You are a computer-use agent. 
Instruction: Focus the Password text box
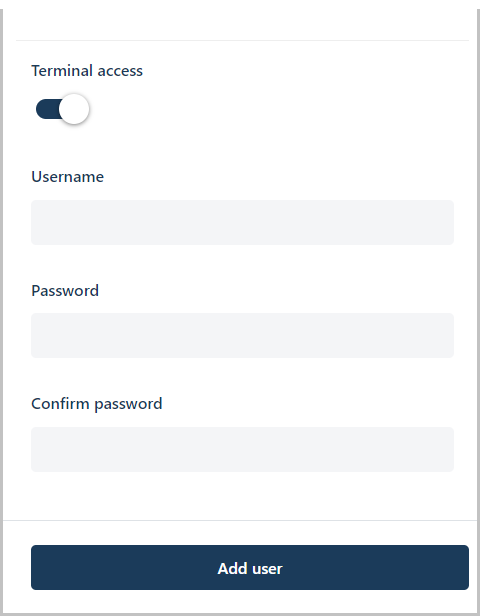click(x=242, y=336)
